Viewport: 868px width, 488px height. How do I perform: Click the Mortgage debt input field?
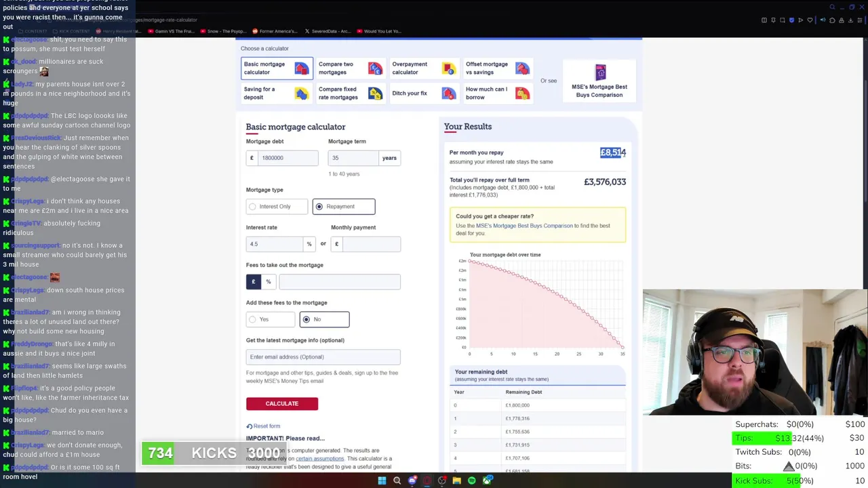288,158
